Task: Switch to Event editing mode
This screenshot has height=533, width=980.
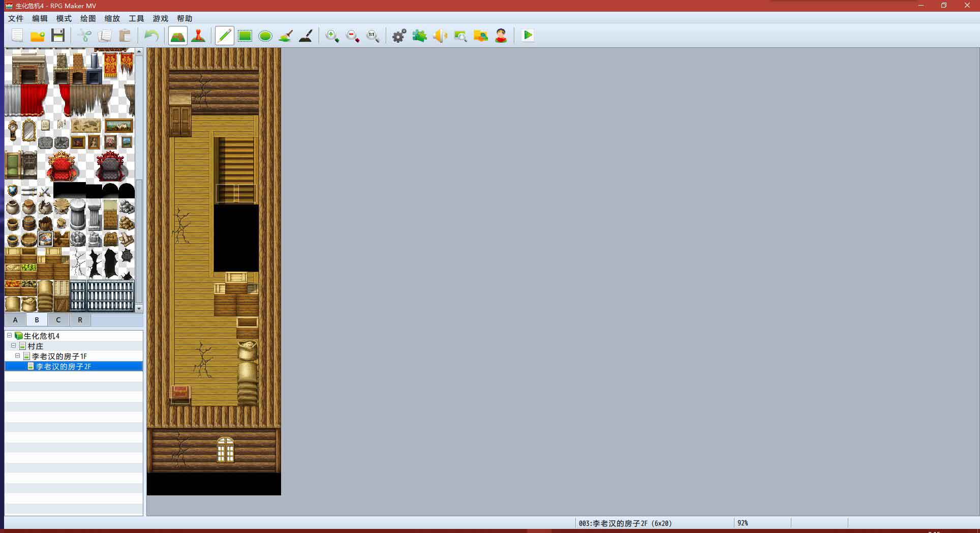Action: click(x=198, y=36)
